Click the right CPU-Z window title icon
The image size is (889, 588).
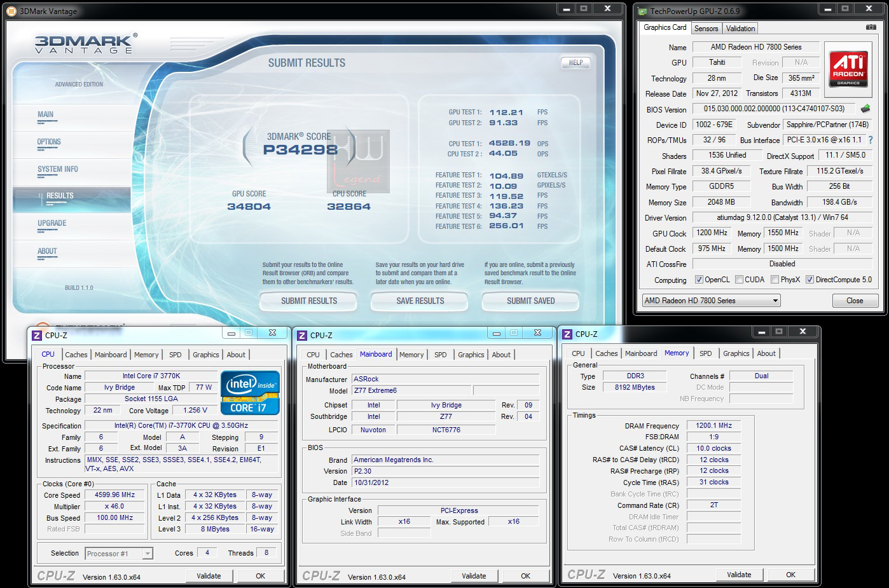tap(567, 334)
